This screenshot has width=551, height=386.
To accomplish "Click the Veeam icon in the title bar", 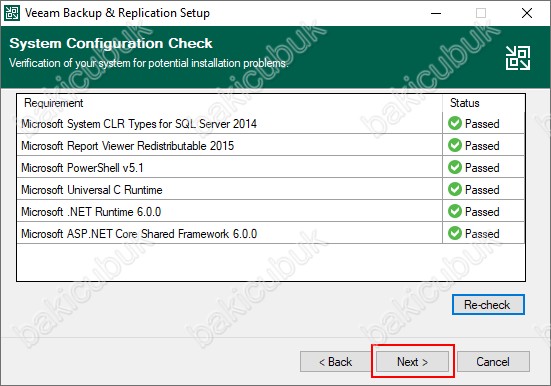I will point(11,13).
